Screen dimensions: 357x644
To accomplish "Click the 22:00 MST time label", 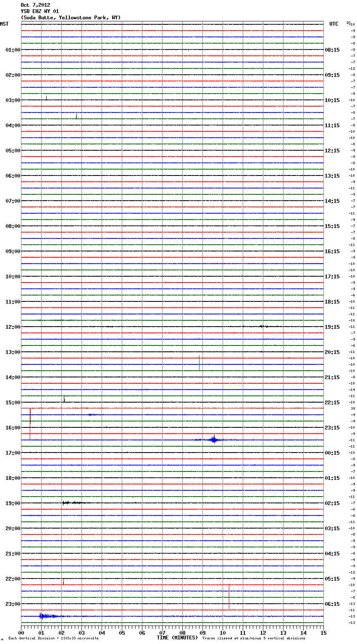I will [x=13, y=579].
